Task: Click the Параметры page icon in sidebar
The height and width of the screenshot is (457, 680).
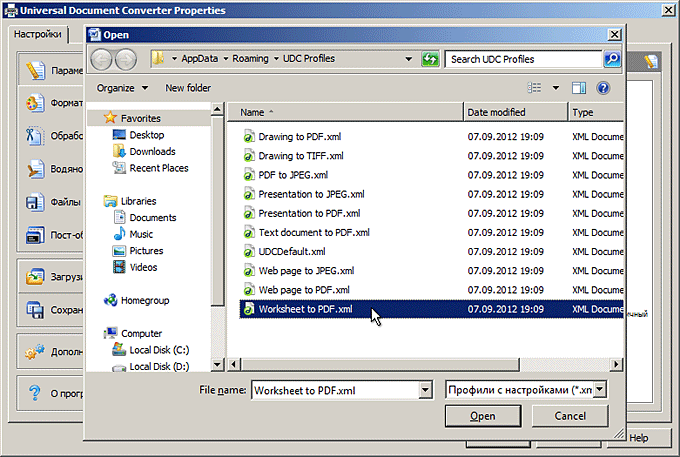Action: tap(35, 70)
